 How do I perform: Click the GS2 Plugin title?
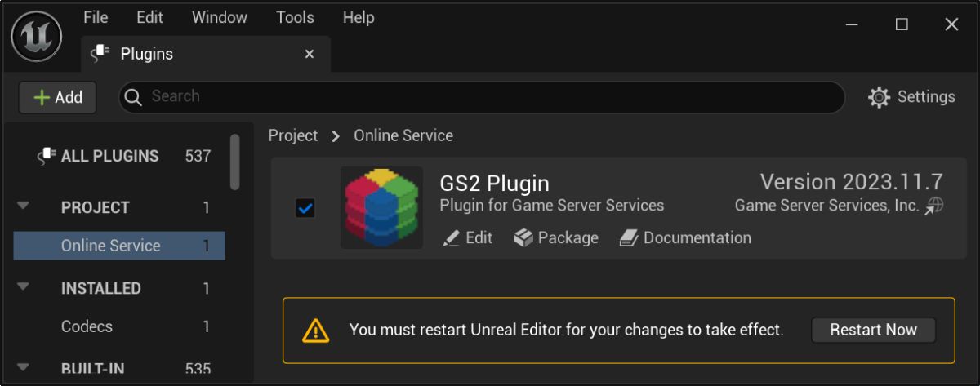(494, 183)
